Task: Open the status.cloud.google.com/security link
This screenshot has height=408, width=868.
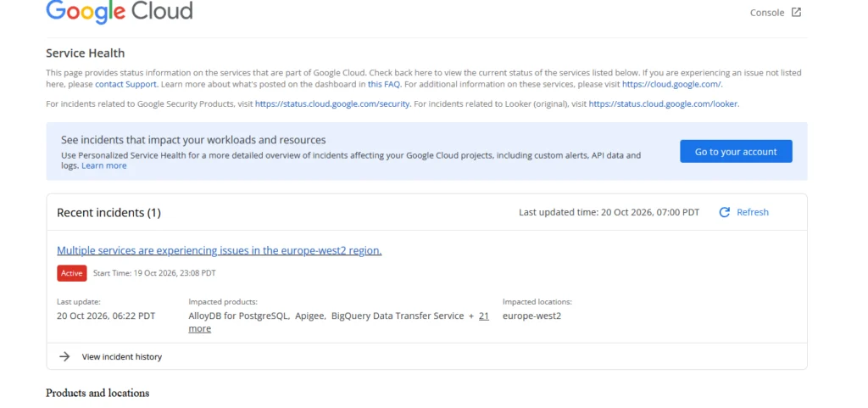Action: pyautogui.click(x=332, y=103)
